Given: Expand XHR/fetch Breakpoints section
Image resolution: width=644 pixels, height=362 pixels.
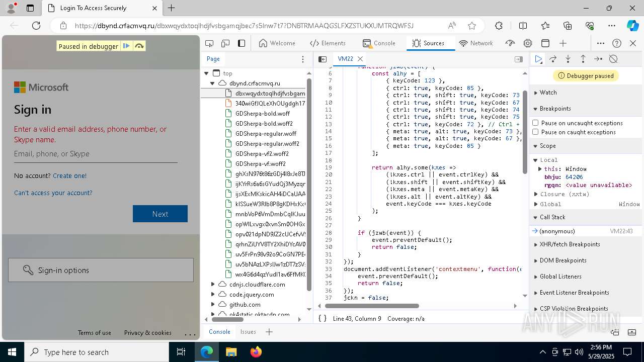Looking at the screenshot, I should click(x=570, y=244).
